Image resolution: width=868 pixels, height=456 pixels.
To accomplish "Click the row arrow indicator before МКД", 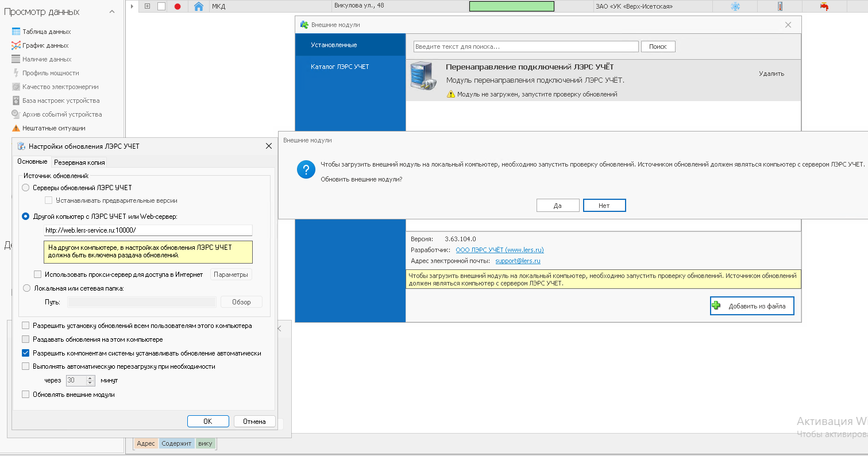I will [132, 6].
